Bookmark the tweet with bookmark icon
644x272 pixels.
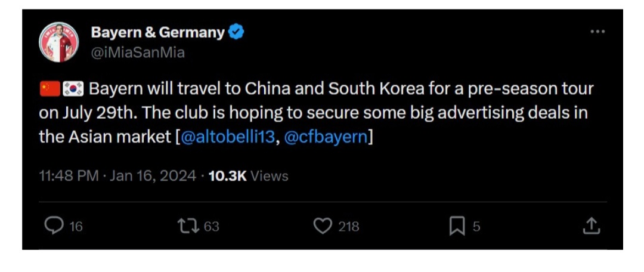pyautogui.click(x=457, y=225)
